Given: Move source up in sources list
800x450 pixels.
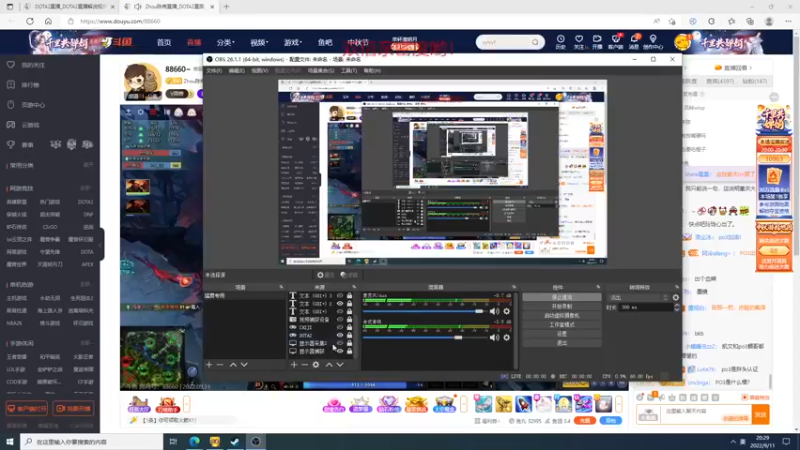Looking at the screenshot, I should [x=329, y=365].
